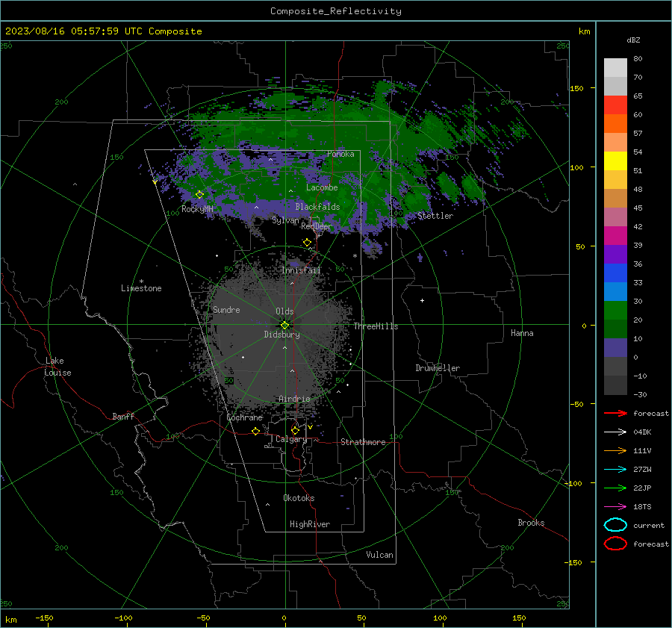Click the RedDeer city label

tap(317, 226)
